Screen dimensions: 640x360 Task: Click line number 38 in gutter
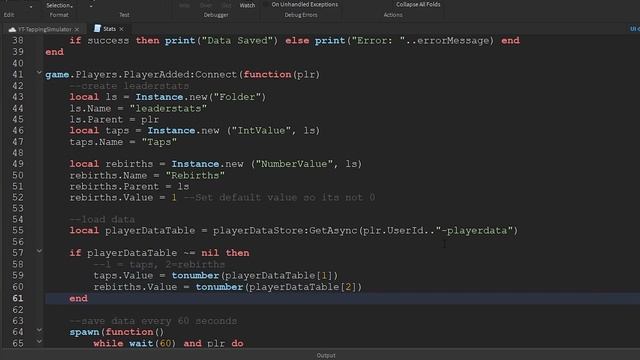point(18,40)
